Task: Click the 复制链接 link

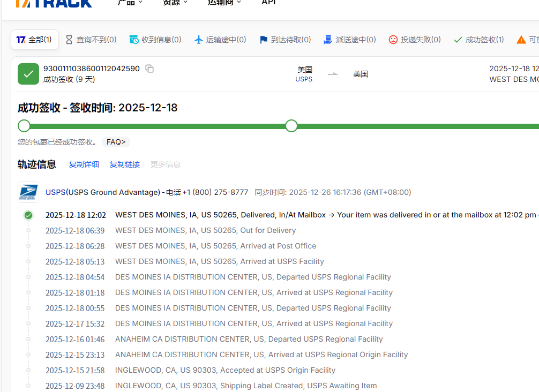Action: point(125,164)
